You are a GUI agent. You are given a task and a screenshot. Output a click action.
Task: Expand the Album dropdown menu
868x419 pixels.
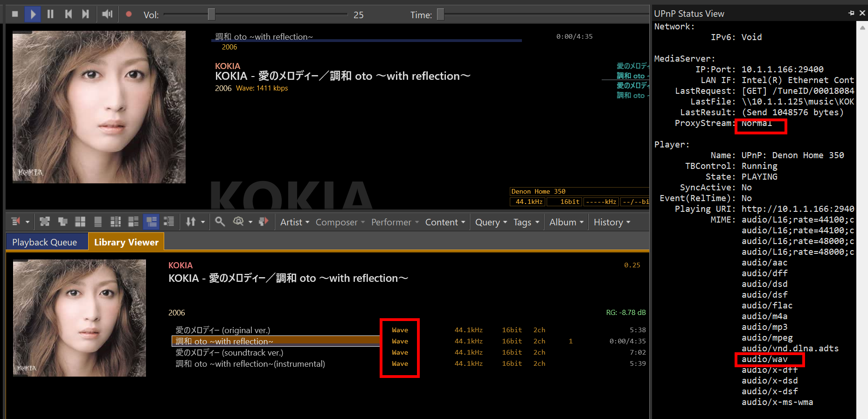coord(566,223)
